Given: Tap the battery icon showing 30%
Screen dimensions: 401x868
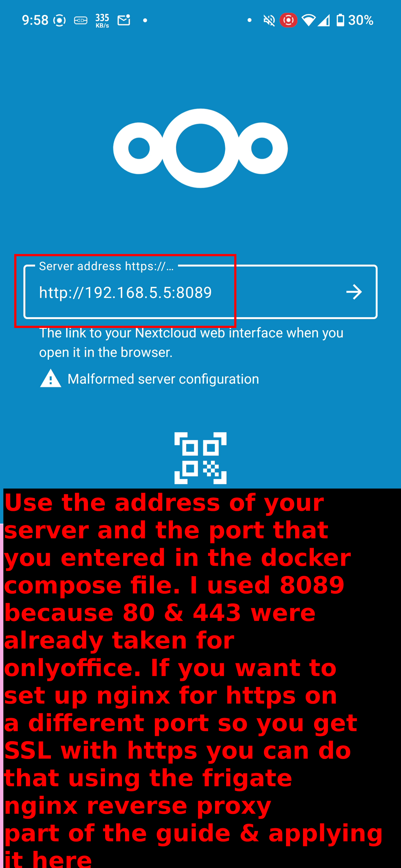Looking at the screenshot, I should (340, 20).
